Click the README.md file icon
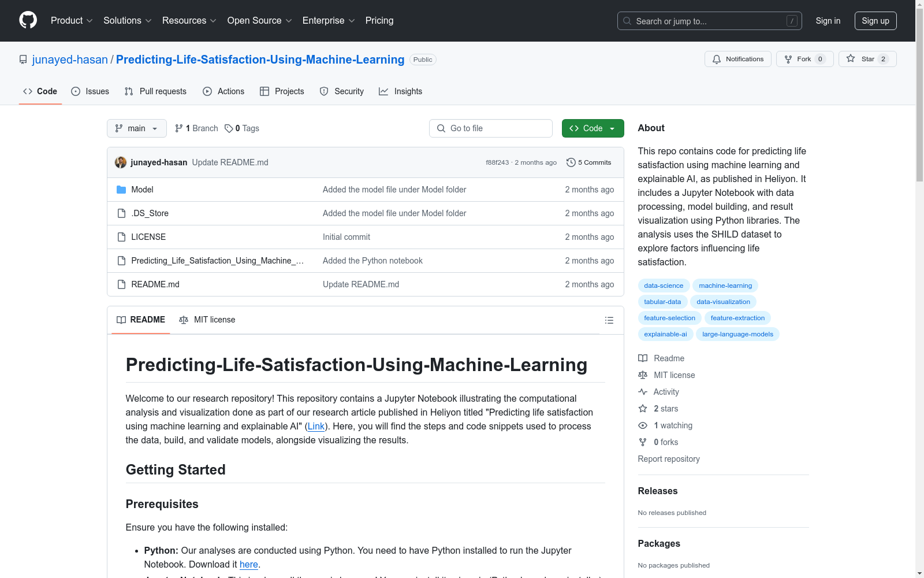The image size is (924, 578). 121,284
